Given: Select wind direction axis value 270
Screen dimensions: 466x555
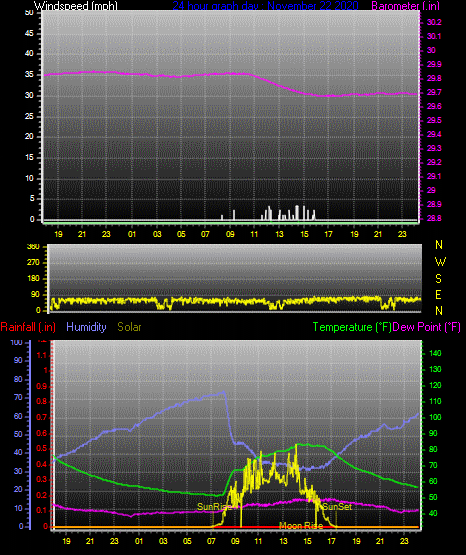Looking at the screenshot, I should pyautogui.click(x=33, y=263).
